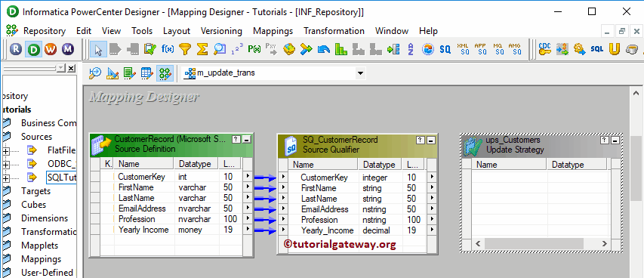644x278 pixels.
Task: Add an Aggregator with the sigma icon
Action: click(202, 49)
